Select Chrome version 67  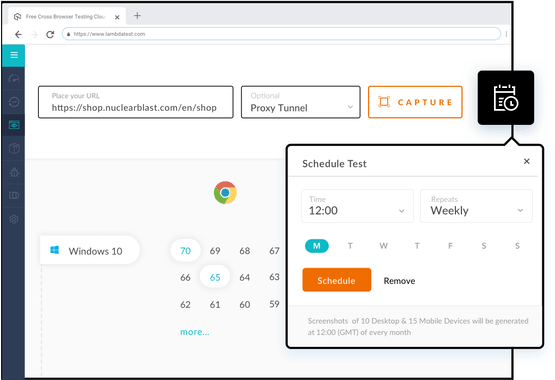274,251
